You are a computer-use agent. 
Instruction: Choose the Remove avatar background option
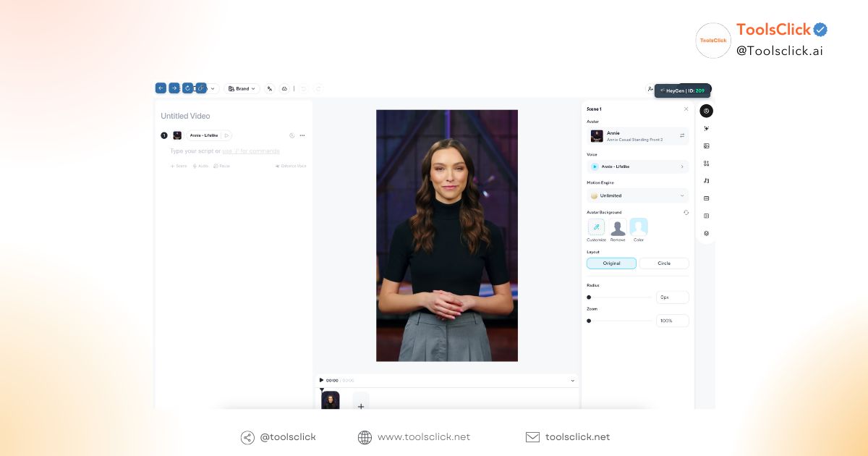[x=618, y=229]
